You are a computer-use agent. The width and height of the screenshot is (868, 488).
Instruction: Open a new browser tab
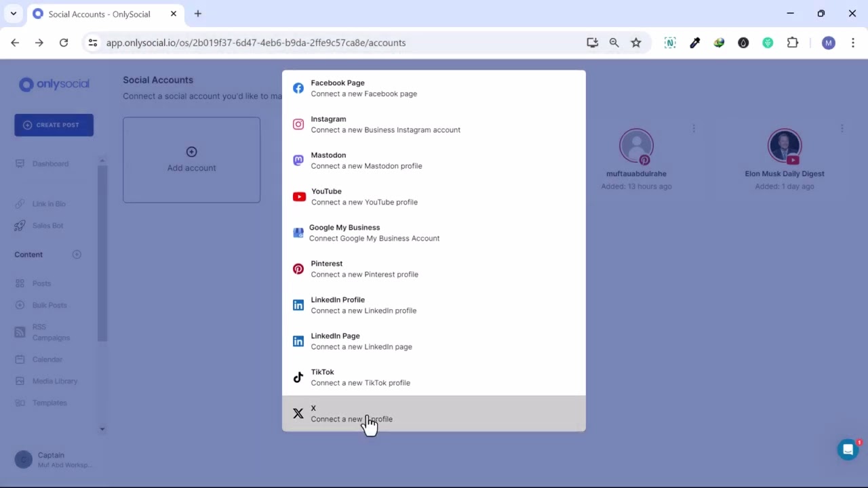[198, 14]
